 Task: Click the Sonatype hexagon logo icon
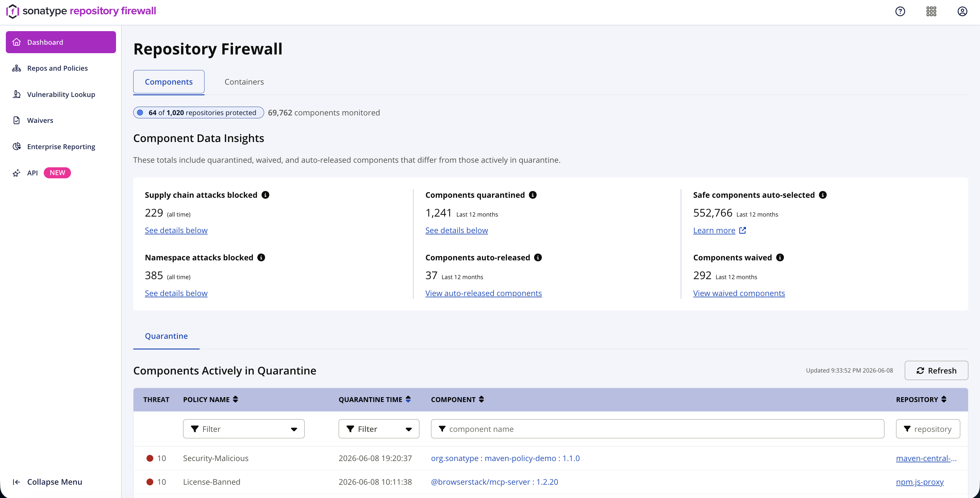coord(13,11)
